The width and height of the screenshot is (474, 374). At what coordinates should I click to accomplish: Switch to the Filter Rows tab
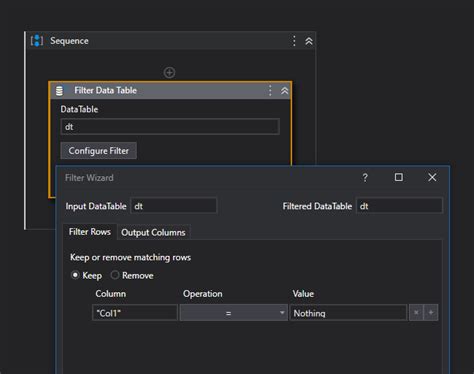pos(90,232)
